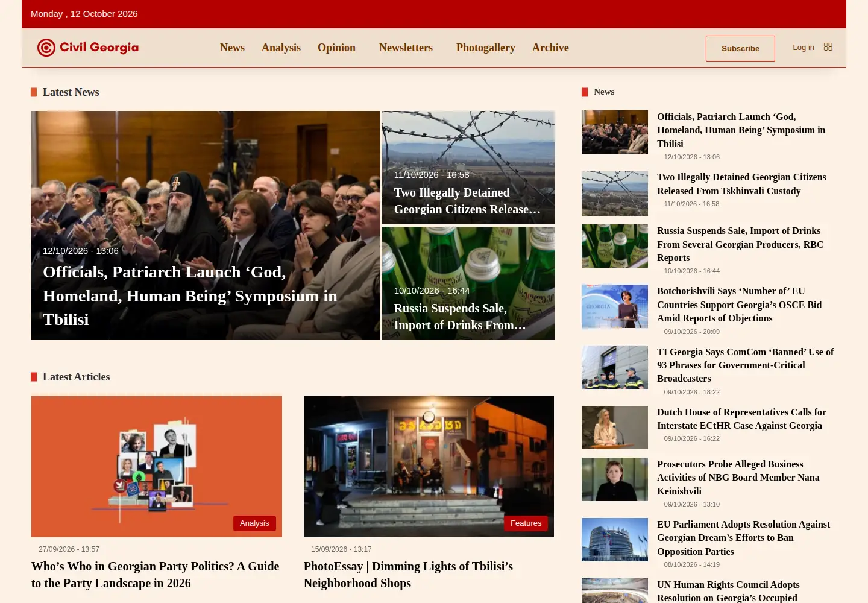
Task: Click the sidebar barbed wire thumbnail
Action: (x=615, y=193)
